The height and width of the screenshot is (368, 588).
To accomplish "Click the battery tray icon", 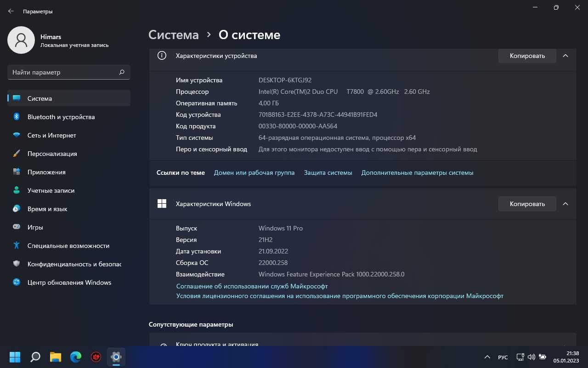I will (543, 357).
